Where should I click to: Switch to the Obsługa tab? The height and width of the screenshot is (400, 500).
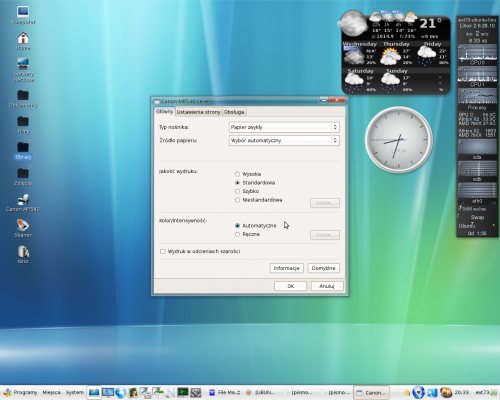point(234,112)
